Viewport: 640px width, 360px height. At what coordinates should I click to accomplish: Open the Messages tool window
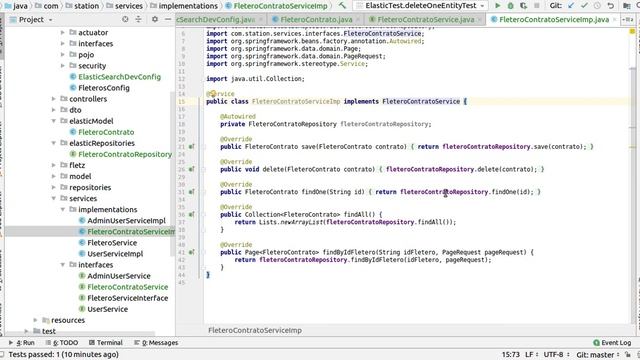coord(156,343)
